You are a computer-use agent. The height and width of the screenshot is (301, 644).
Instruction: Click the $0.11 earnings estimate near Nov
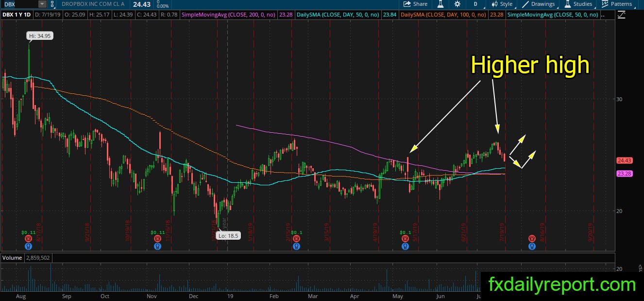(x=158, y=232)
